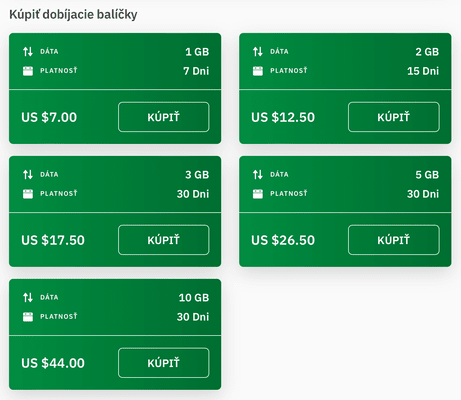The height and width of the screenshot is (400, 461).
Task: Buy the 1 GB package with KÚPIŤ
Action: tap(164, 117)
